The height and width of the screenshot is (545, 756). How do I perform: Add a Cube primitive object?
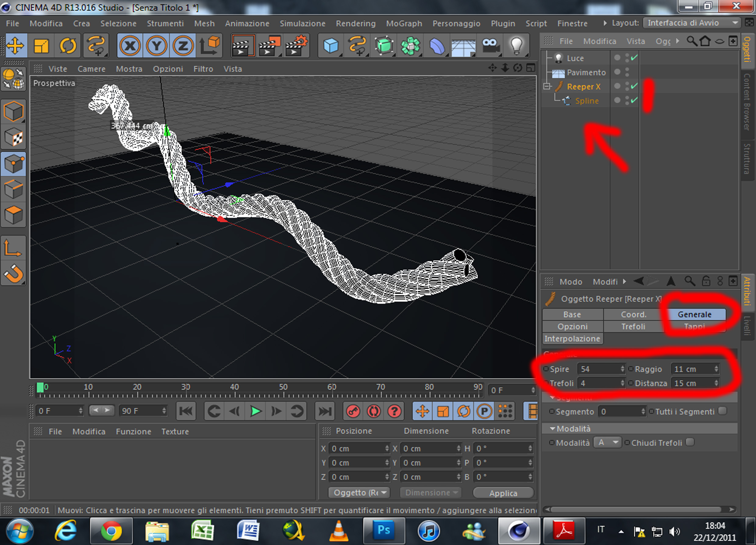[x=331, y=46]
